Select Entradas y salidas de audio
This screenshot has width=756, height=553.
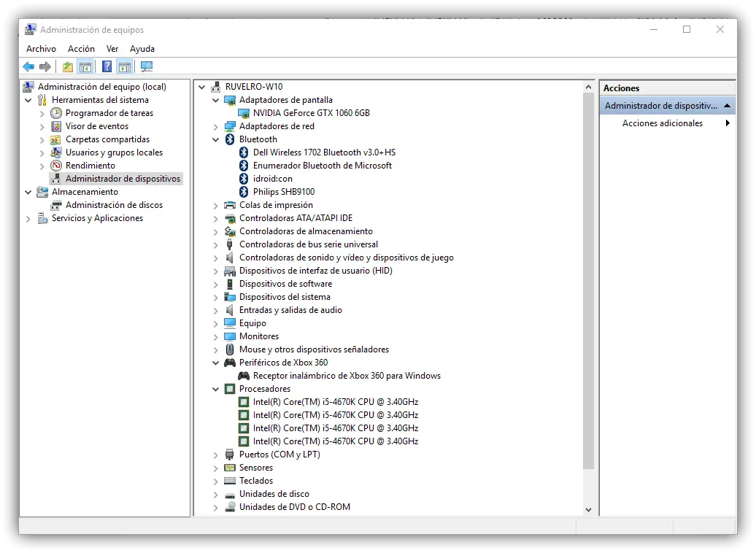290,310
